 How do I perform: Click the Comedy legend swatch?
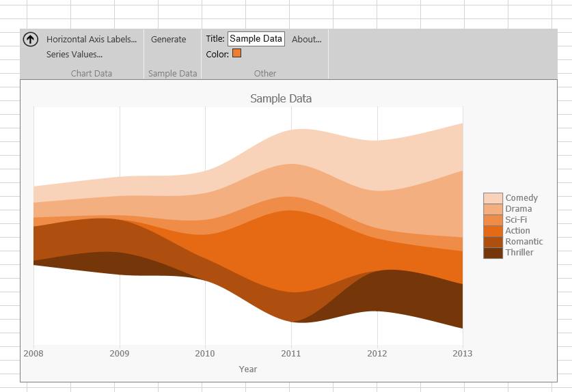(x=493, y=198)
